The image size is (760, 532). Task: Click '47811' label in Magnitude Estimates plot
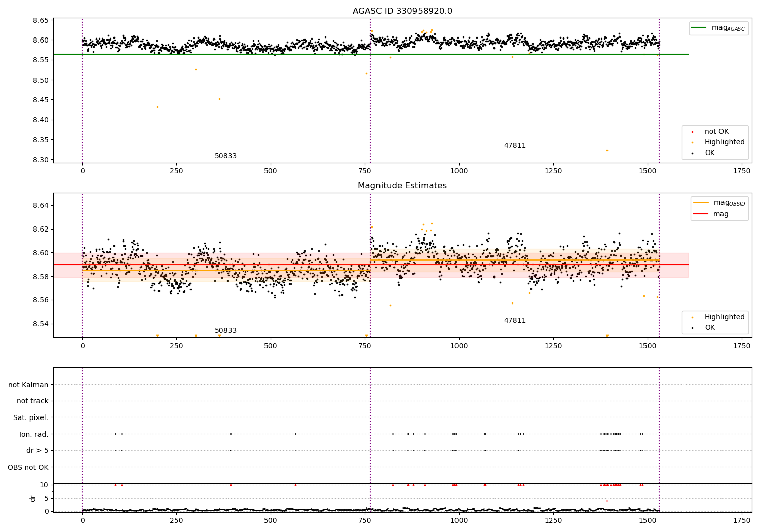515,321
